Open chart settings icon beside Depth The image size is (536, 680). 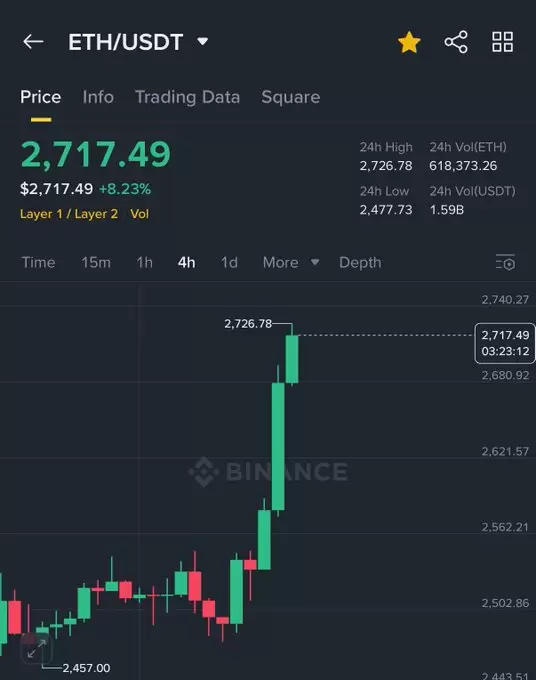click(x=505, y=262)
